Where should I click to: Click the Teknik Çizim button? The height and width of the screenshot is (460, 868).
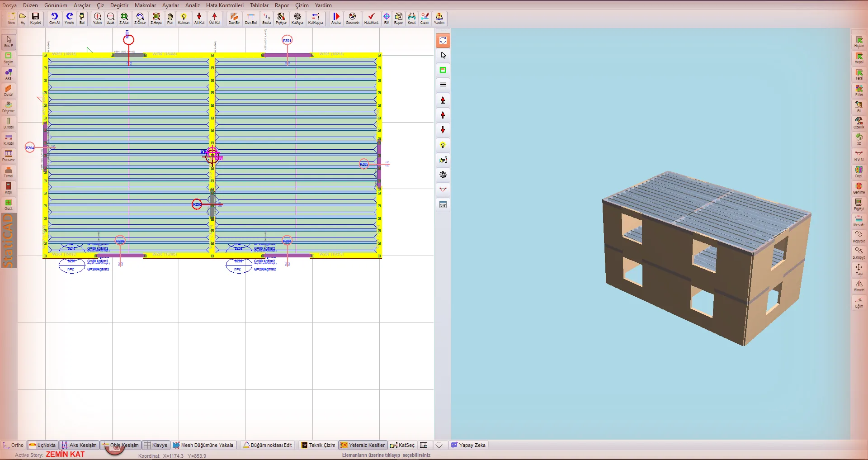(x=318, y=445)
